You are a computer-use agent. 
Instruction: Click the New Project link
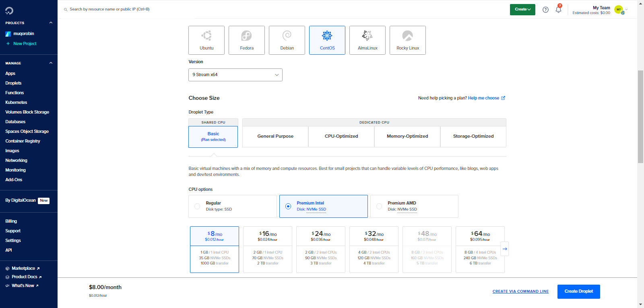[25, 43]
